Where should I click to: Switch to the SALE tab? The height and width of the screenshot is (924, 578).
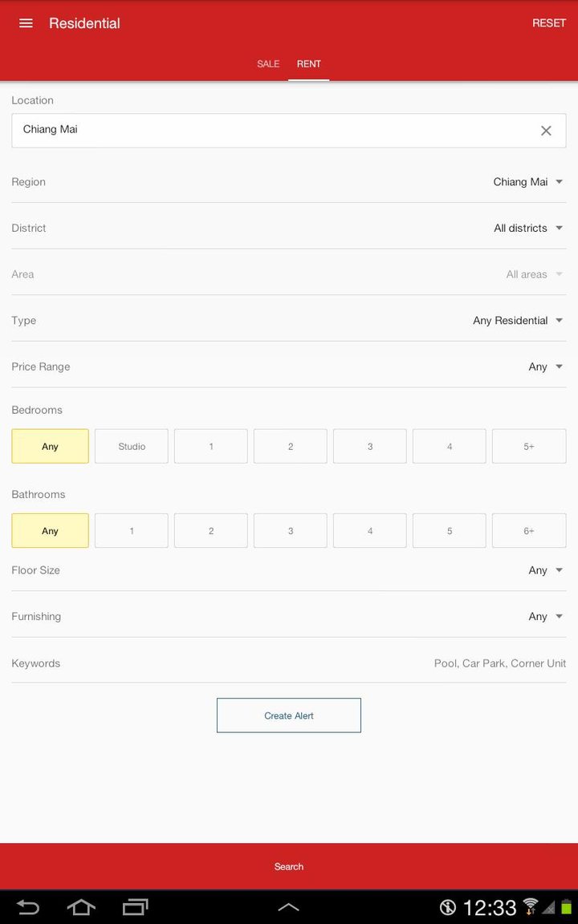(x=267, y=63)
